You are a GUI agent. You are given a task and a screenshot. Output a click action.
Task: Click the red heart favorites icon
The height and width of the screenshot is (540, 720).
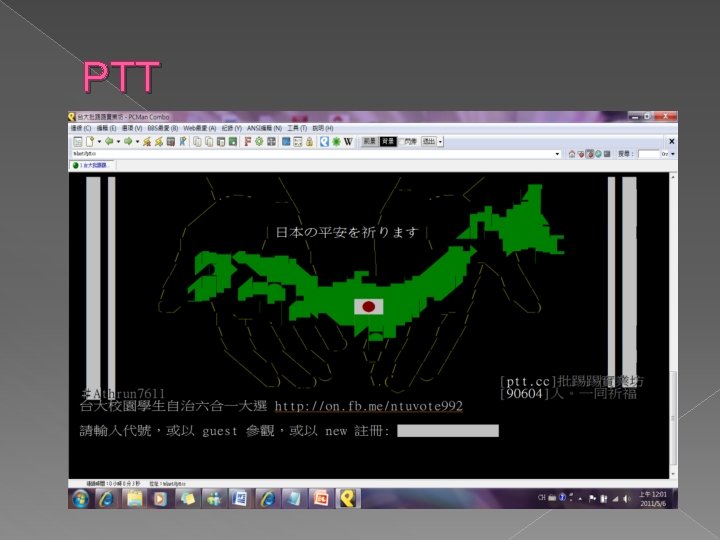[581, 154]
